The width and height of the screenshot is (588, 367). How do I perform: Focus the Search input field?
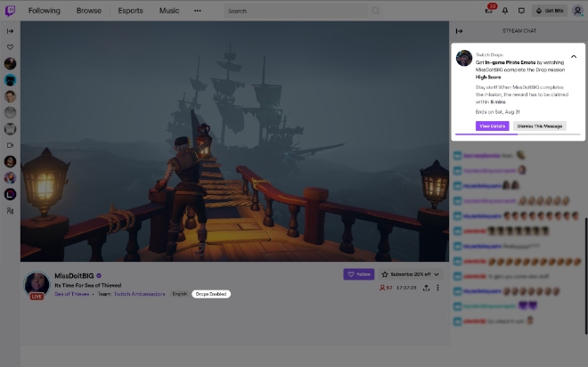click(297, 11)
